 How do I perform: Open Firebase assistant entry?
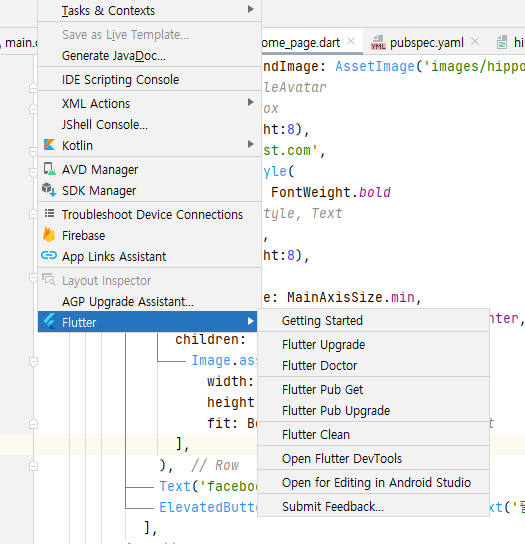click(150, 235)
